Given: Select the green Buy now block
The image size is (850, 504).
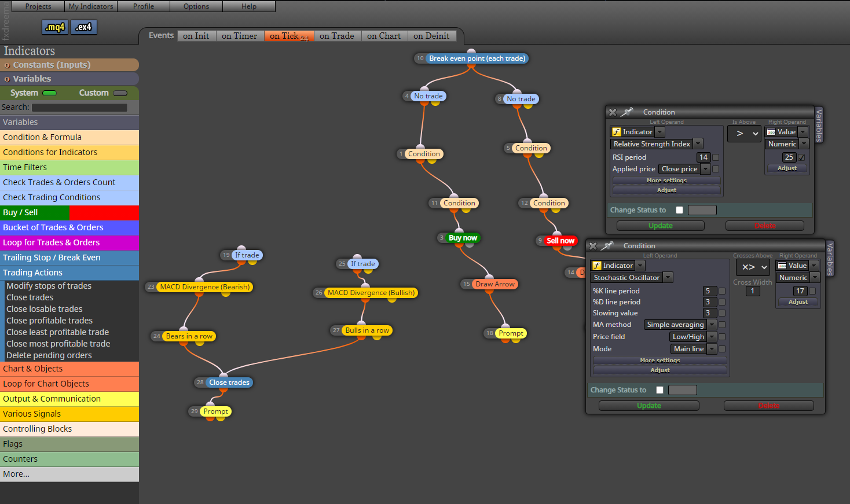Looking at the screenshot, I should pyautogui.click(x=463, y=238).
